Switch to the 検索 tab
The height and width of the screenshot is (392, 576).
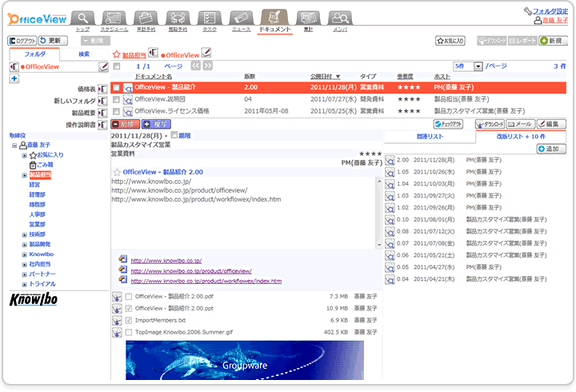tap(84, 54)
